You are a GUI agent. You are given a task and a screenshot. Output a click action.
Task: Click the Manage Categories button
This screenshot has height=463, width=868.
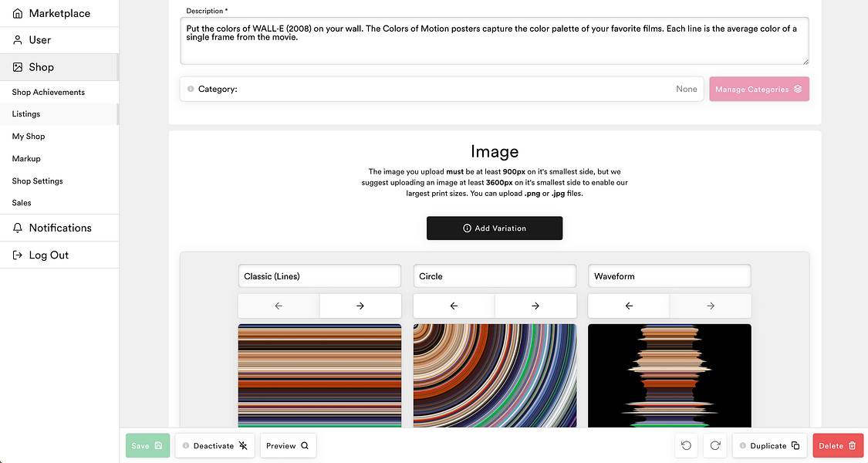coord(759,90)
